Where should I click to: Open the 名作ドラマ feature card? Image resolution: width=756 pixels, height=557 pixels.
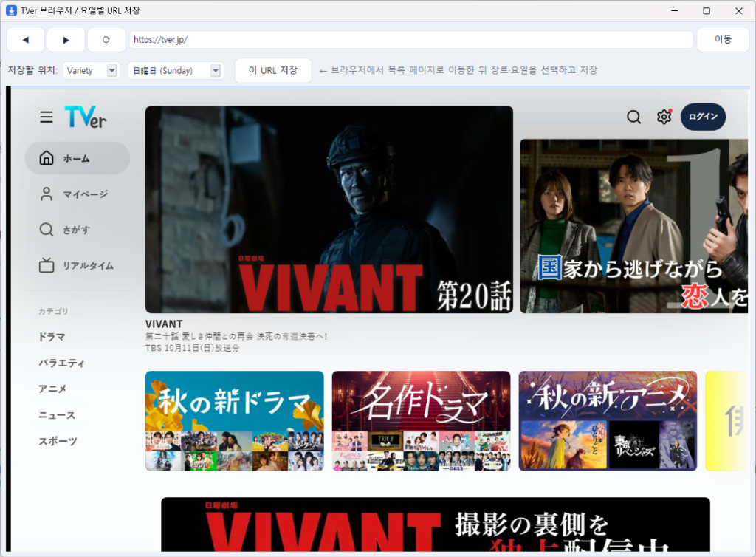coord(421,421)
